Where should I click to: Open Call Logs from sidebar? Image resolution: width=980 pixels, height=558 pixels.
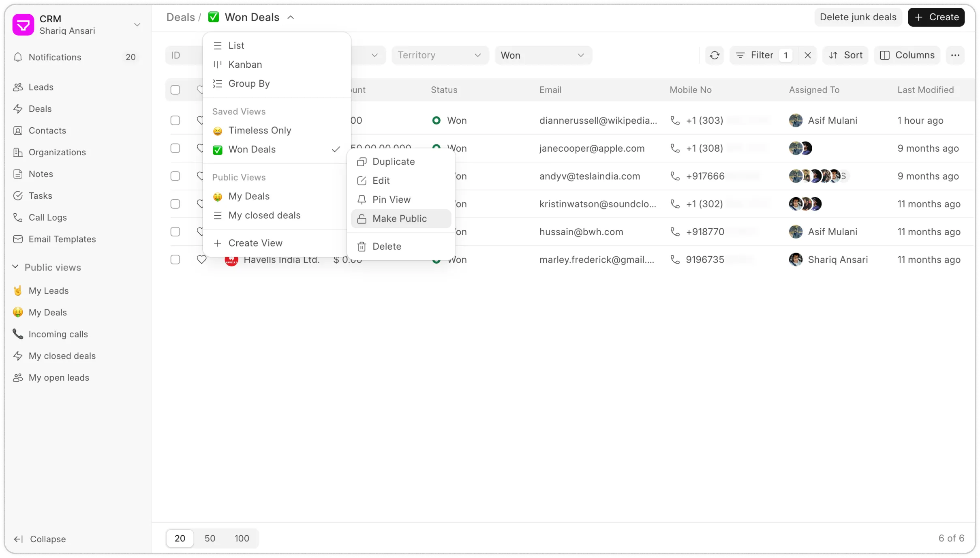(x=47, y=217)
